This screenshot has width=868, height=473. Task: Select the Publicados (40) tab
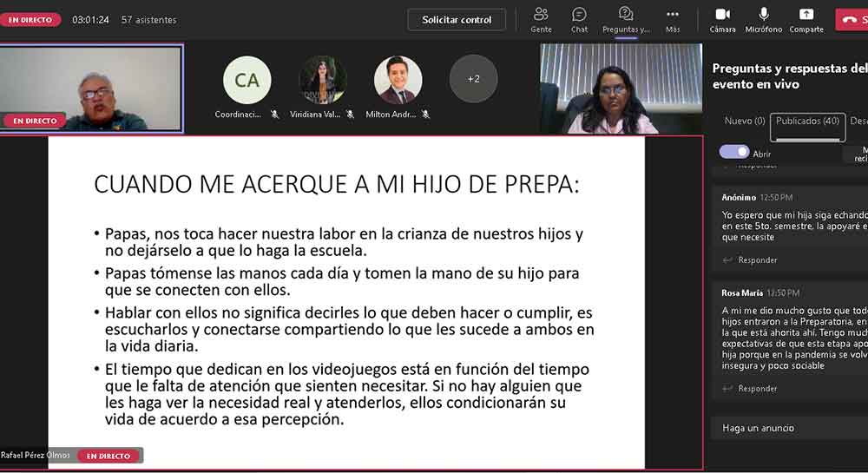807,122
